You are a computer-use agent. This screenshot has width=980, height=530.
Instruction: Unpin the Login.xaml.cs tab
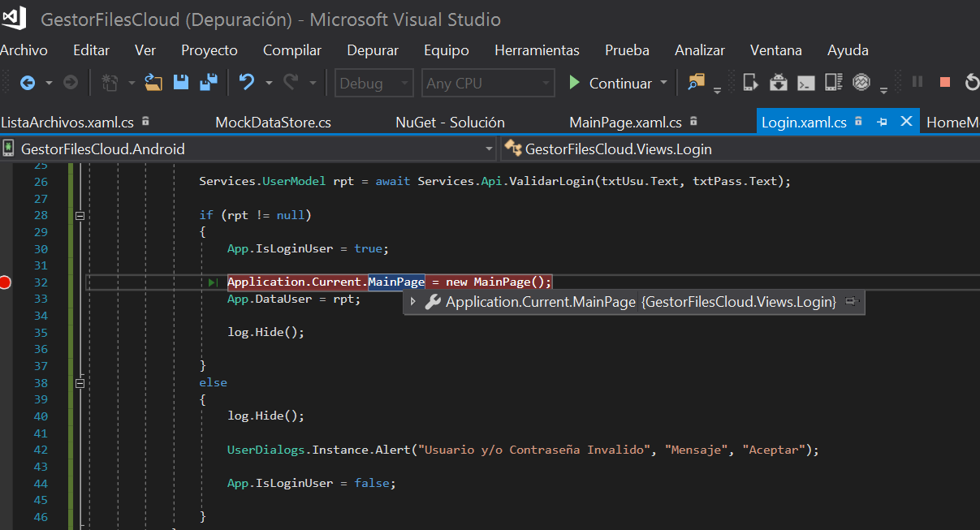tap(883, 122)
